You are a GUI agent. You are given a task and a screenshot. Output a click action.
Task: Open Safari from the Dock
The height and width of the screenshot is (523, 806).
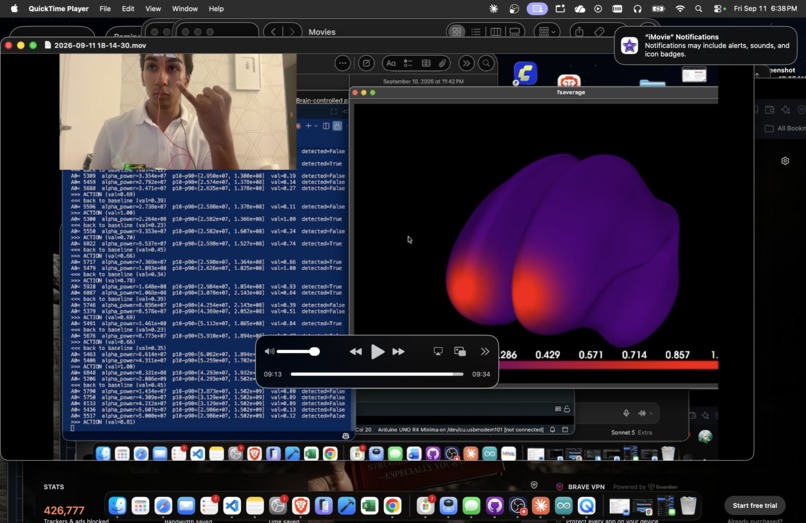click(x=163, y=506)
